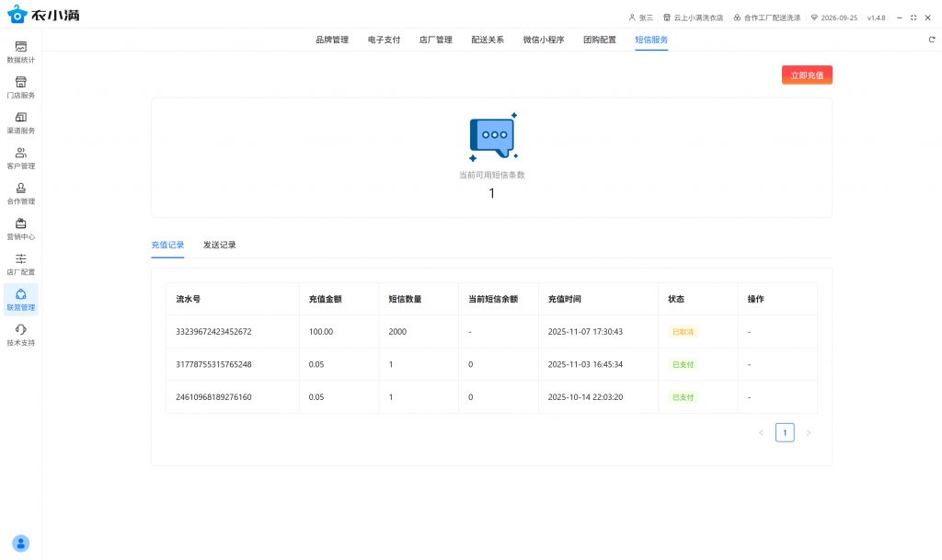Open 营销中心 from the sidebar

point(20,229)
